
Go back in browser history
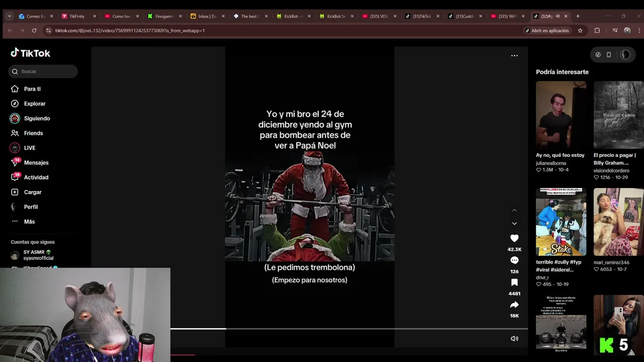[10, 30]
